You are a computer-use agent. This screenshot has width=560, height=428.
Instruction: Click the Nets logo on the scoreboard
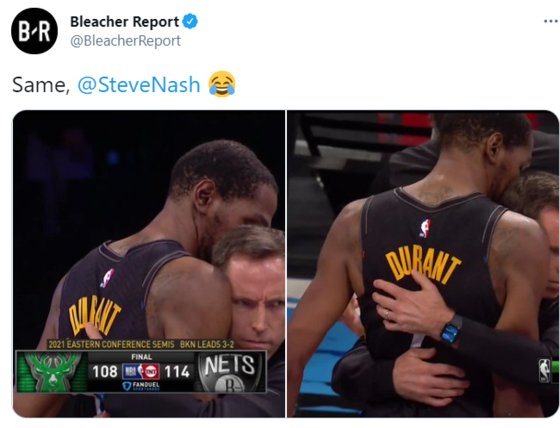230,372
